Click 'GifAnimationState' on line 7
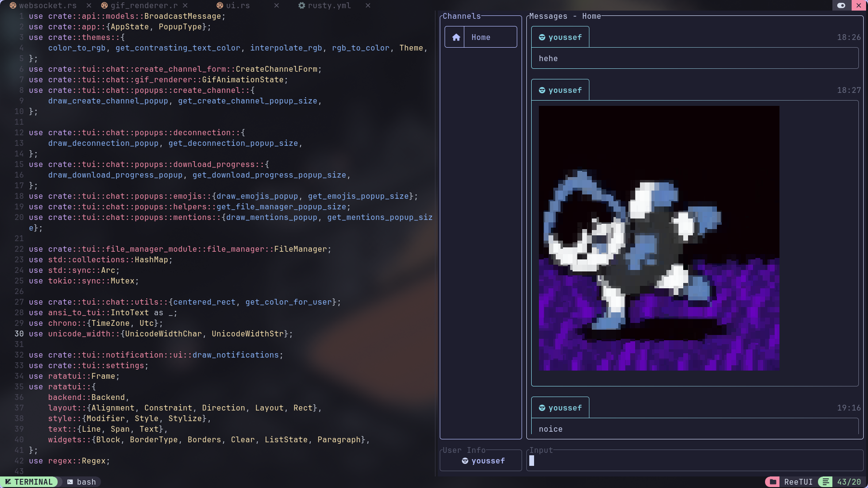 (243, 79)
